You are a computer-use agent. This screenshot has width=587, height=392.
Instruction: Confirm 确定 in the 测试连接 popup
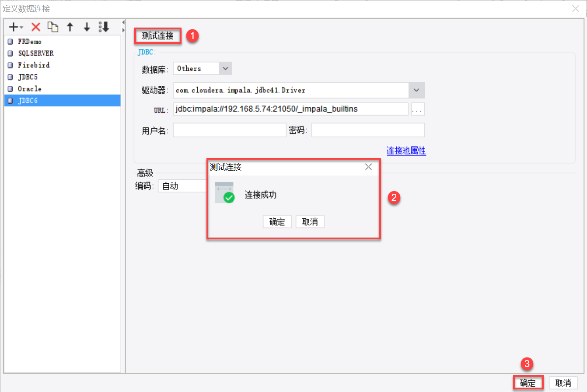(x=277, y=222)
